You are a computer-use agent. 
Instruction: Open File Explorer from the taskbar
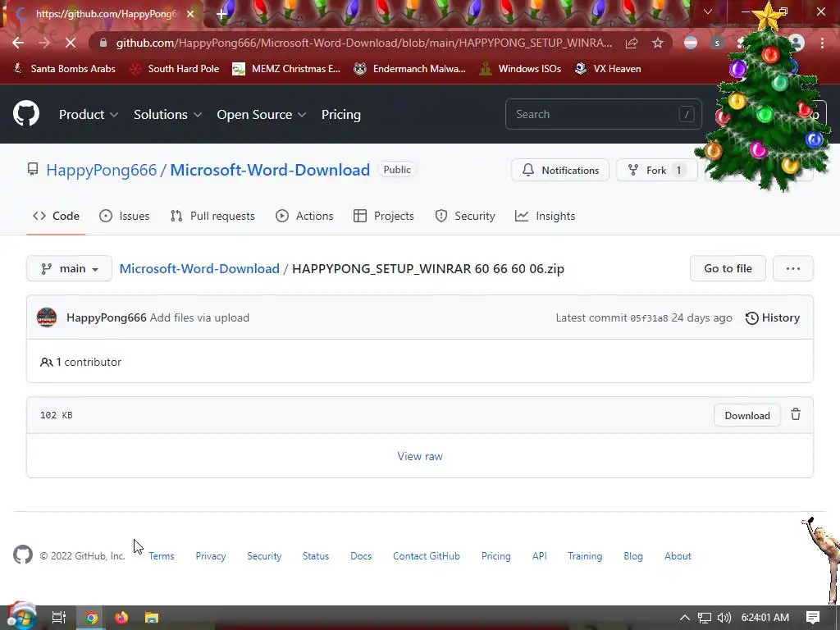[152, 618]
